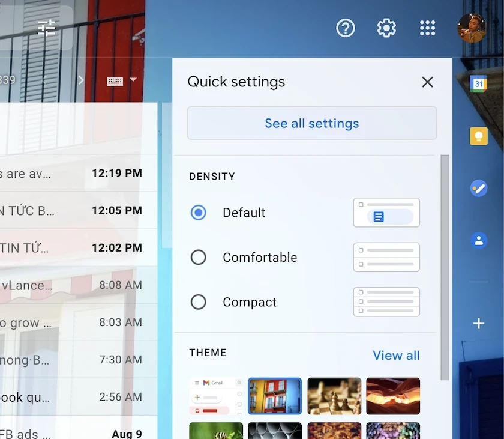Select the Comfortable density option

coord(199,257)
